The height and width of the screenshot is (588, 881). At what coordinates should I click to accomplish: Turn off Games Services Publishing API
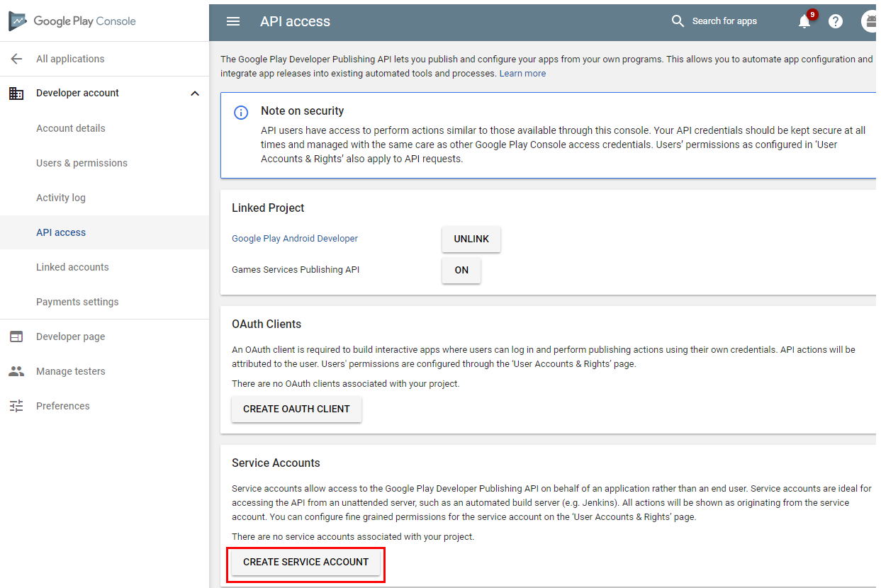coord(461,270)
